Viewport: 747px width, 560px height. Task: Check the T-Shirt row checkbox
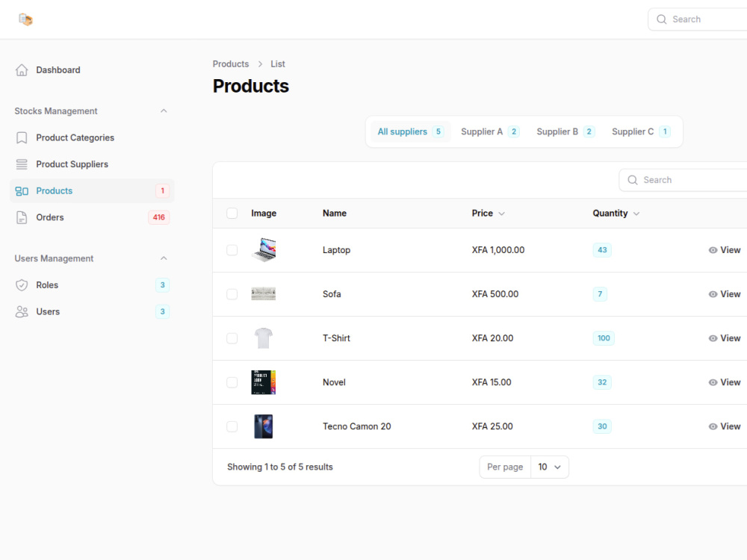pyautogui.click(x=232, y=338)
